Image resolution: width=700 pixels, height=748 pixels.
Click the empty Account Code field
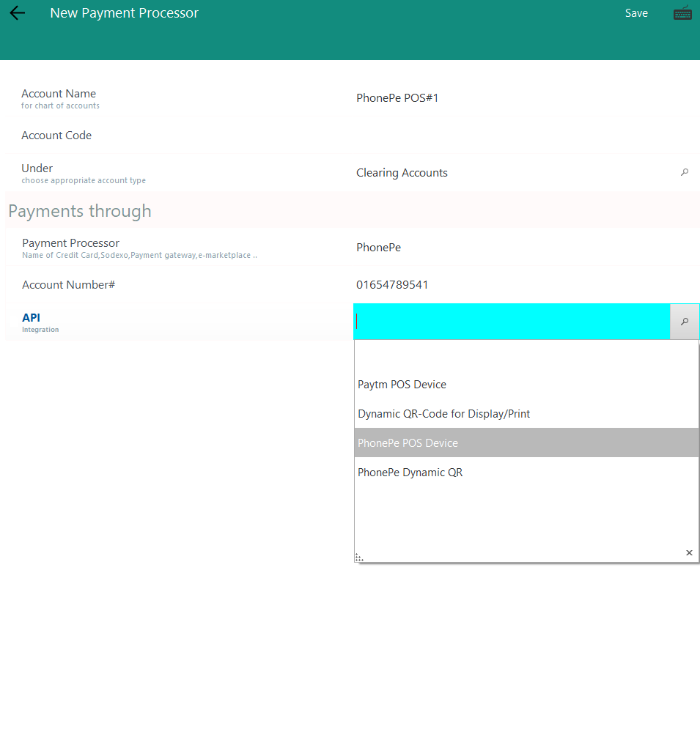point(513,136)
